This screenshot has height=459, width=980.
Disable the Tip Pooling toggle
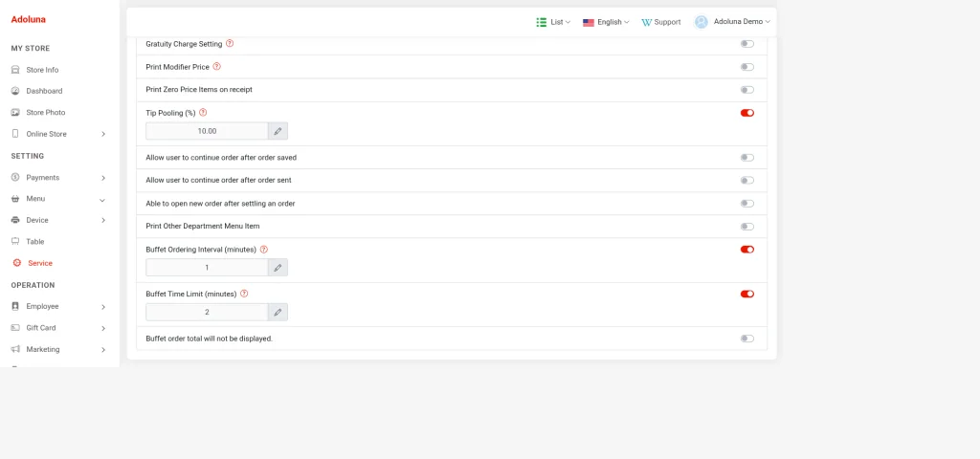(x=746, y=113)
